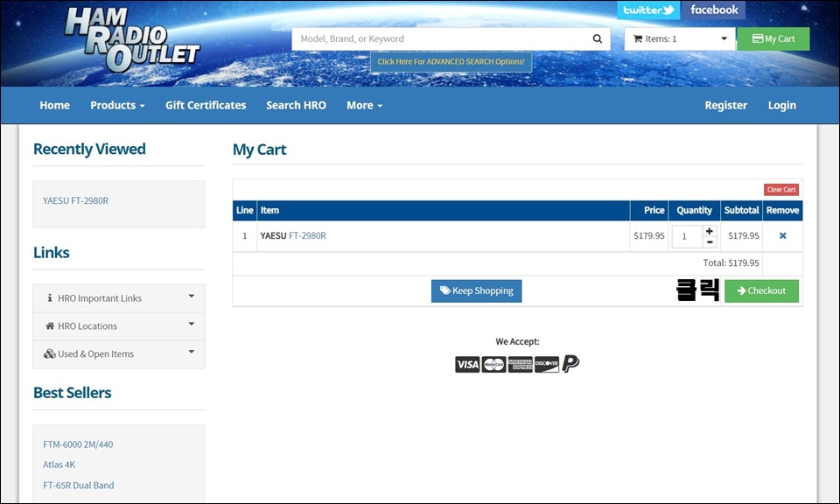Click the American Express icon
Image resolution: width=840 pixels, height=504 pixels.
point(520,364)
